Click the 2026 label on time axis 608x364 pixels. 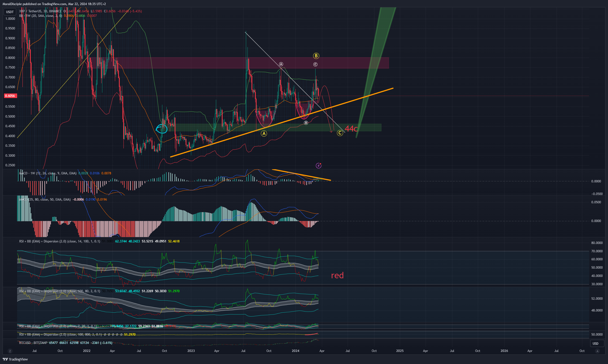(504, 351)
